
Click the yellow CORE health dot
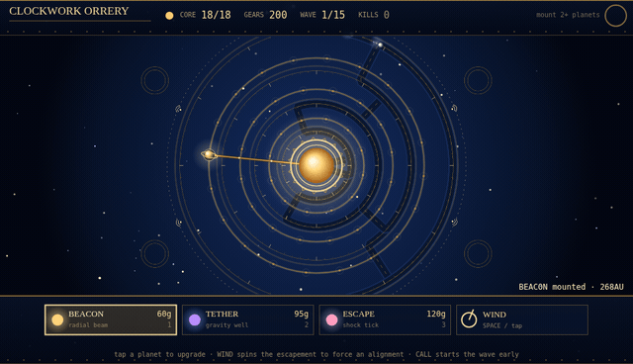[169, 16]
